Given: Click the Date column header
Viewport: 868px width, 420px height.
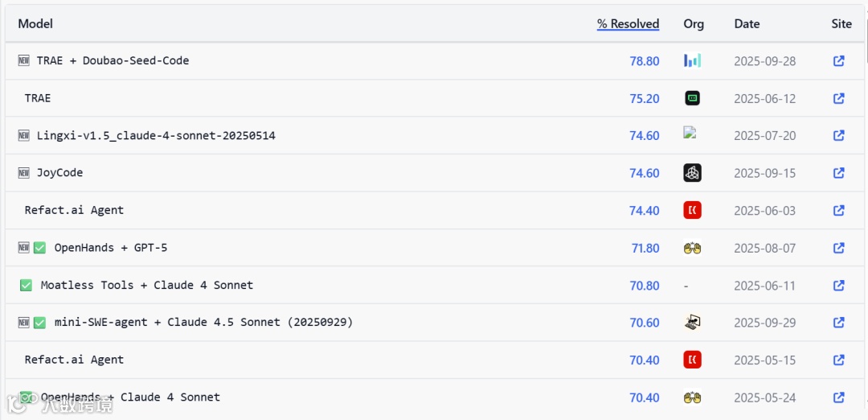Looking at the screenshot, I should 747,24.
